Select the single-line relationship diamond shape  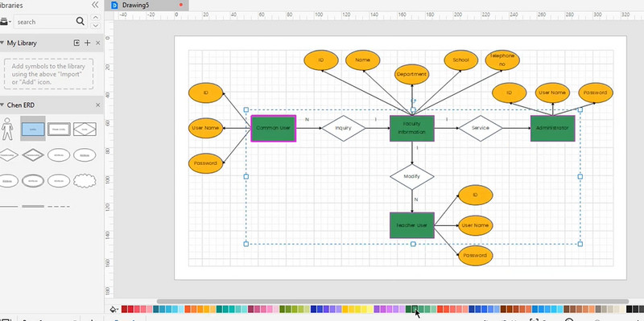(7, 155)
